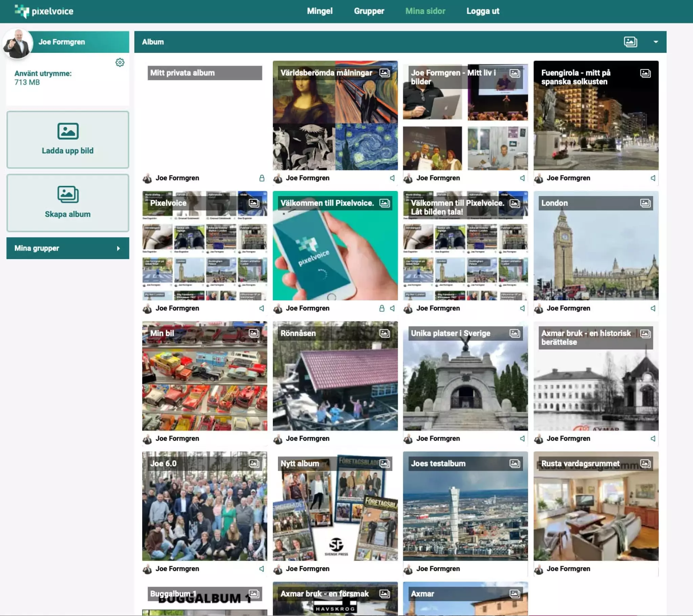Open the Mitt privata album
This screenshot has width=693, height=616.
(205, 115)
